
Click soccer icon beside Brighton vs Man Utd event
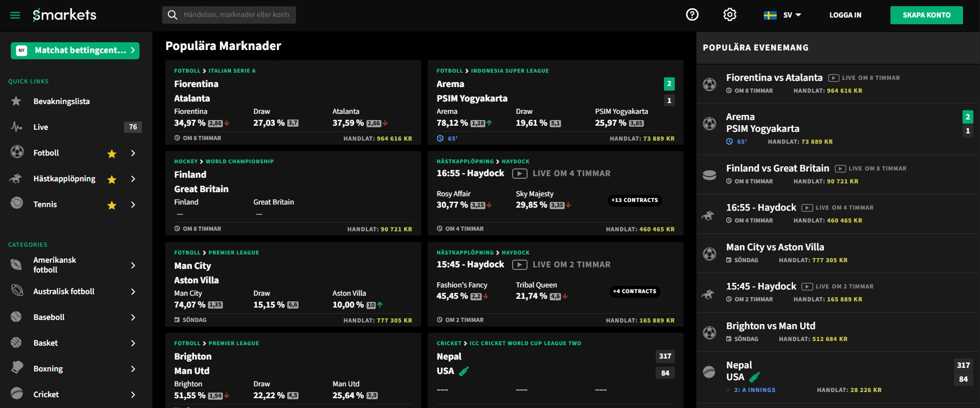(709, 333)
